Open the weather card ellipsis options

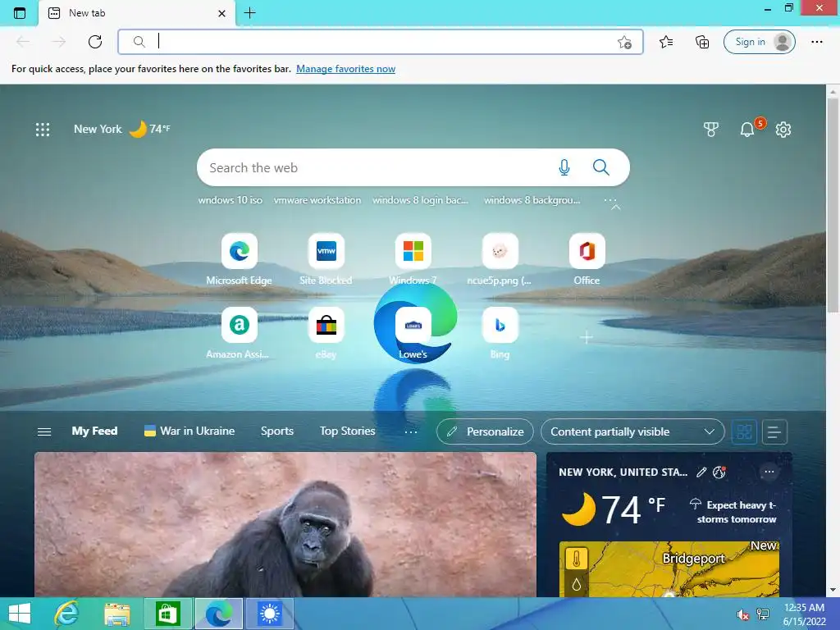click(x=769, y=472)
